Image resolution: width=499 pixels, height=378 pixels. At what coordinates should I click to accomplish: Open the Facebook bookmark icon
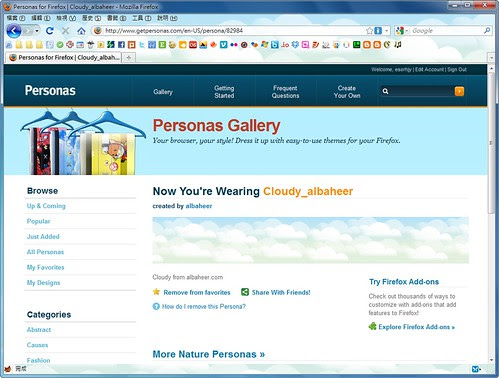point(121,45)
